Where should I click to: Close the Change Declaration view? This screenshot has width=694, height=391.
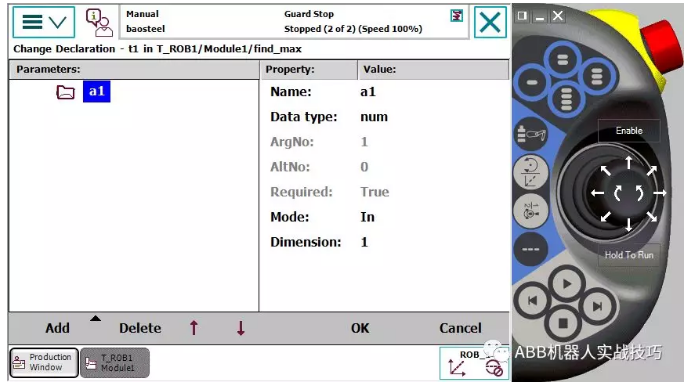[490, 22]
